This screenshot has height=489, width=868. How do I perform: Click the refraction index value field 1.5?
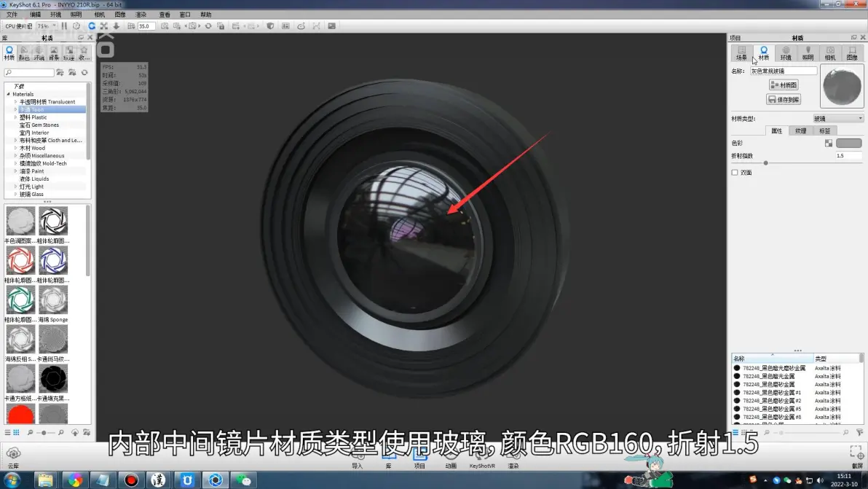tap(848, 156)
